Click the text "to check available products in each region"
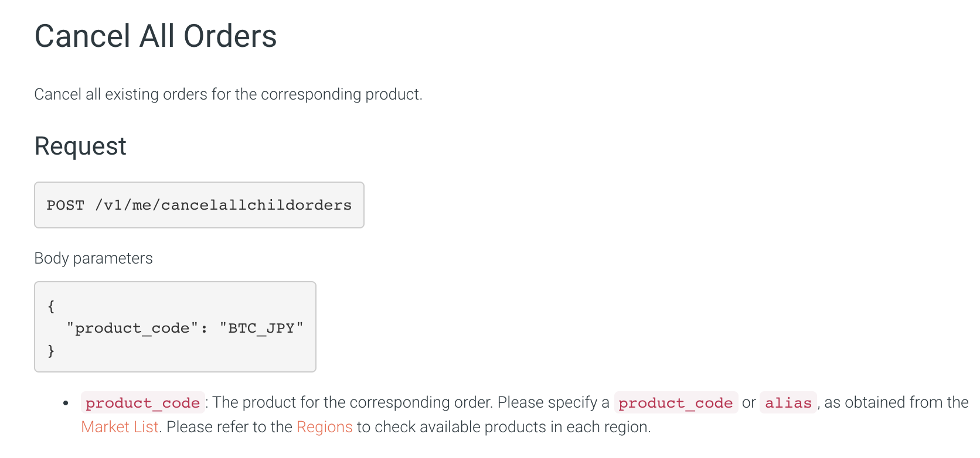This screenshot has height=458, width=980. (x=503, y=427)
